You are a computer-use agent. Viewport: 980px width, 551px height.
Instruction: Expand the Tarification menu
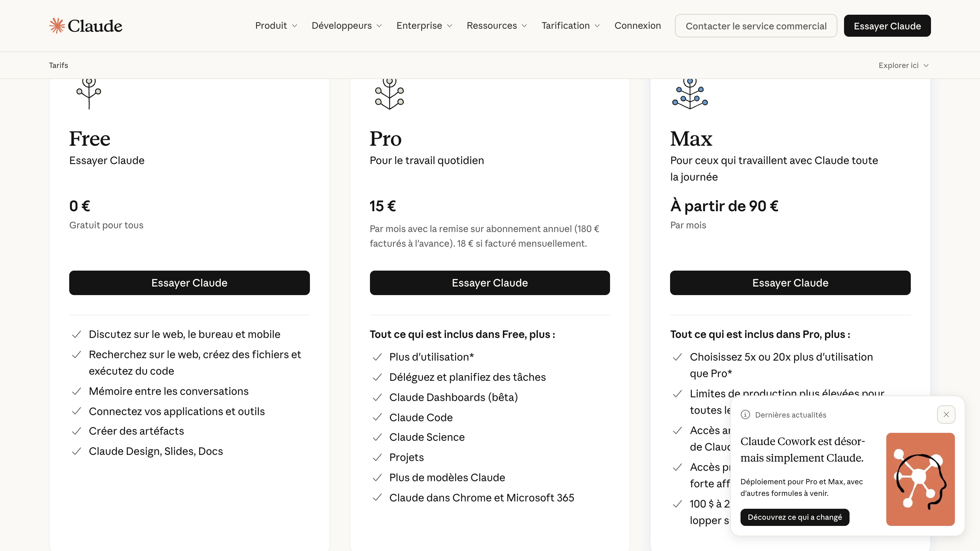pyautogui.click(x=571, y=25)
